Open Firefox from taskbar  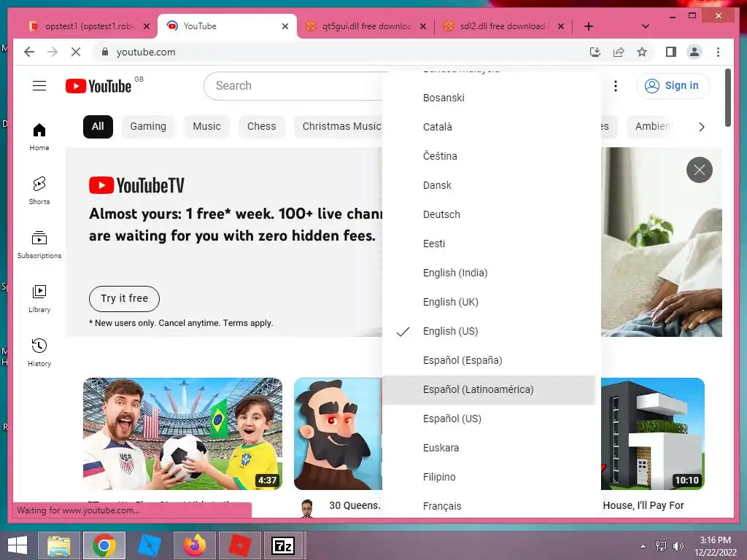(x=195, y=545)
